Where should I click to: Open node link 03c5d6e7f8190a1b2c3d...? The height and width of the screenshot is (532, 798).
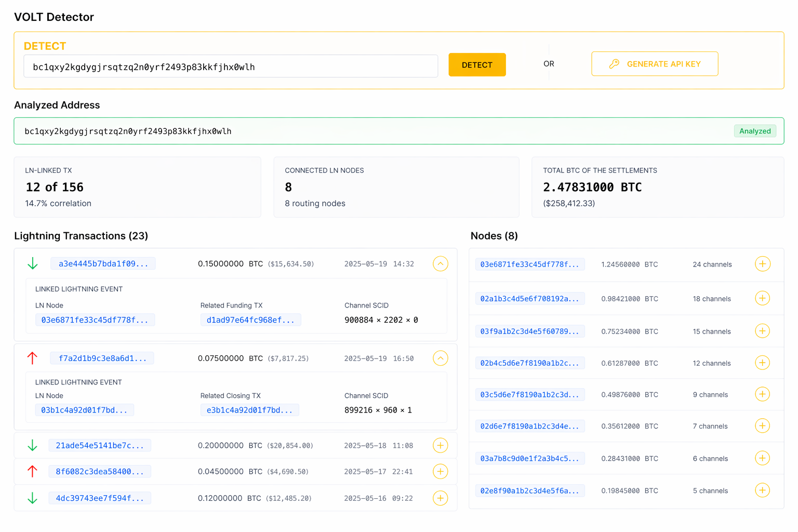(530, 395)
